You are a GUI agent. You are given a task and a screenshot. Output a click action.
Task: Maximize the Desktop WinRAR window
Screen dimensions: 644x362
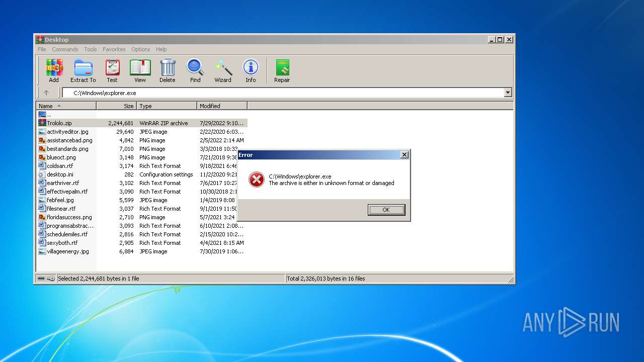click(x=500, y=39)
